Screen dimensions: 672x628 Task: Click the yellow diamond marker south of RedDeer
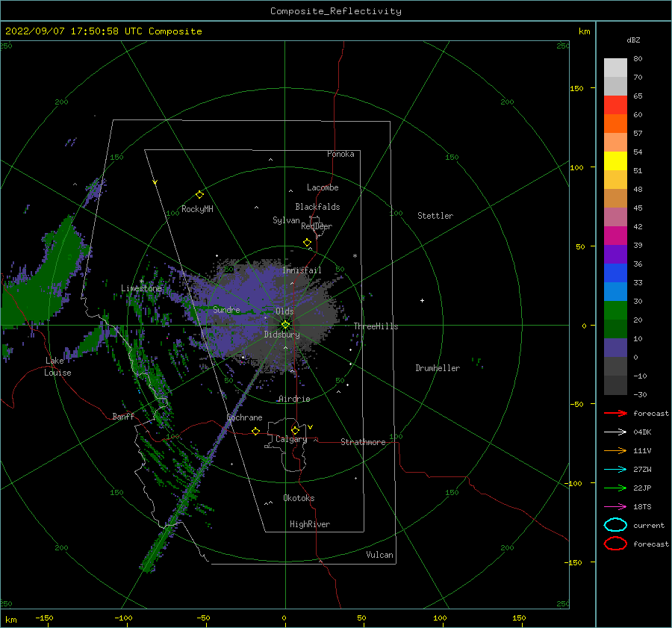[307, 243]
